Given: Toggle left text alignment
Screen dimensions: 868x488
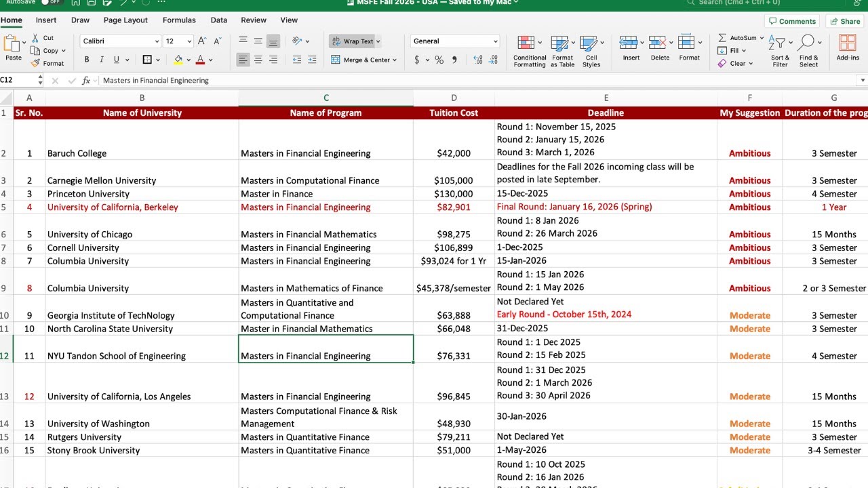Looking at the screenshot, I should tap(243, 60).
